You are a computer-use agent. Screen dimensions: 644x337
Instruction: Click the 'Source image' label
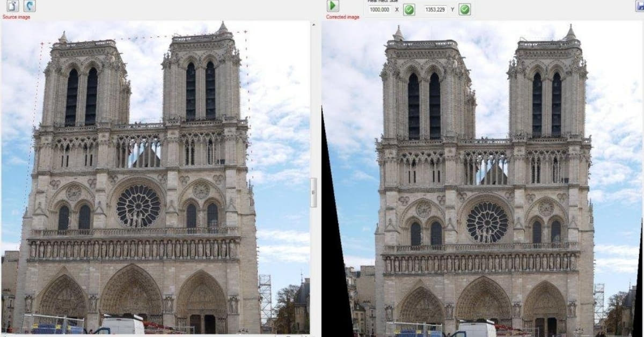click(16, 17)
